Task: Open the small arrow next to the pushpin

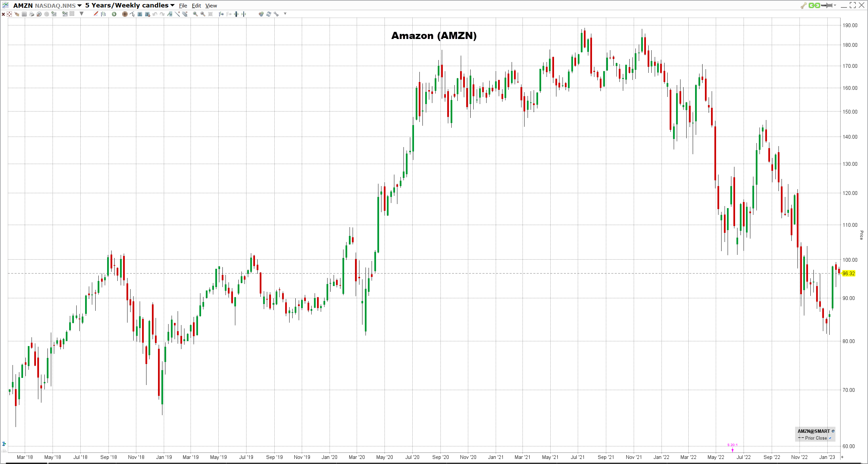Action: [835, 5]
